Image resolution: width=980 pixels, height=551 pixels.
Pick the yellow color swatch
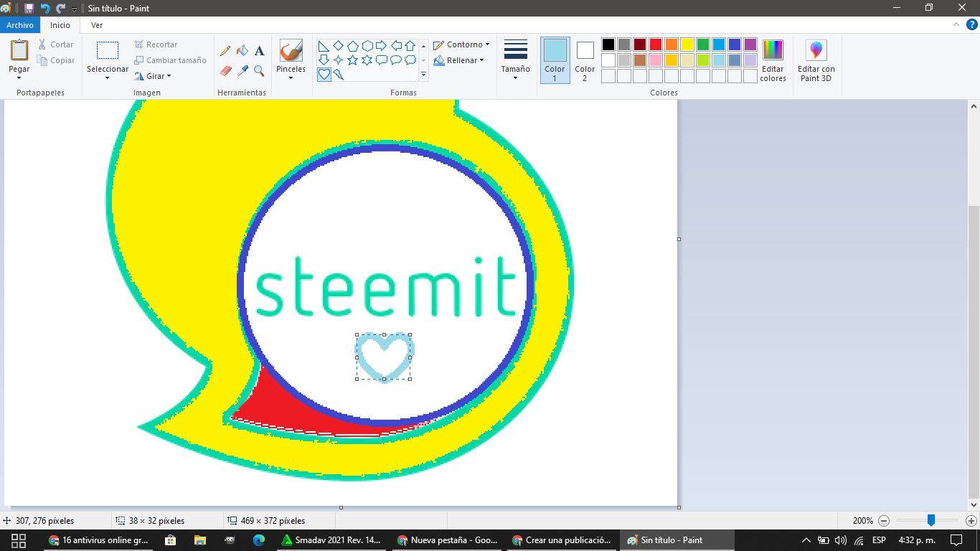click(687, 44)
